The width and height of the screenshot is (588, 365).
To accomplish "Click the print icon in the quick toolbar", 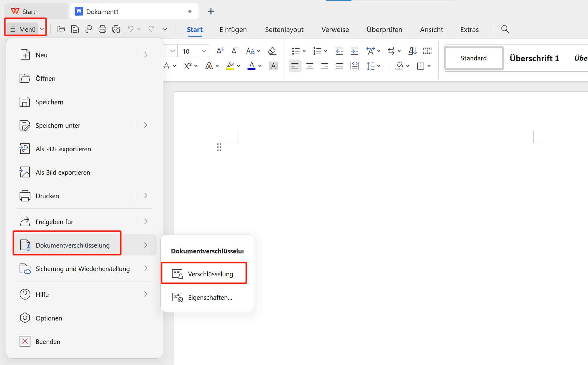I will [x=102, y=29].
